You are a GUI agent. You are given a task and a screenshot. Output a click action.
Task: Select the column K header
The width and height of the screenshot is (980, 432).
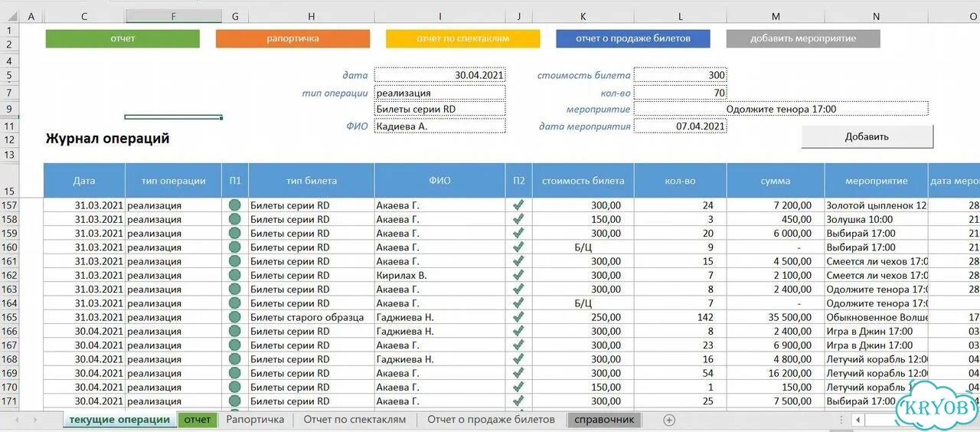click(583, 16)
